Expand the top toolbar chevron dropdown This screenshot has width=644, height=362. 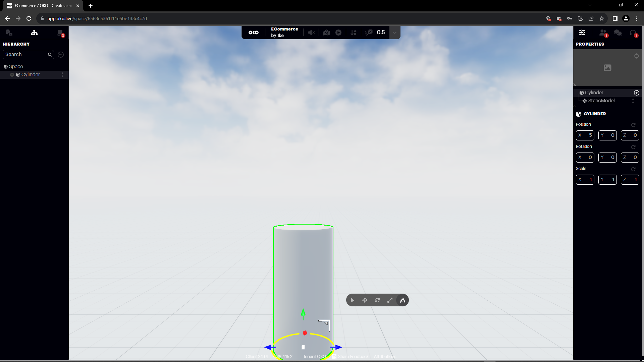coord(395,32)
